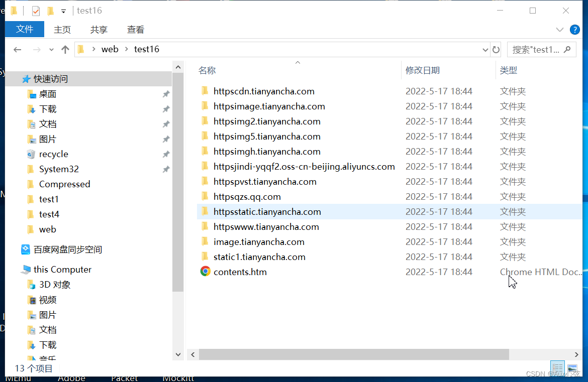The width and height of the screenshot is (588, 382).
Task: Select folder httpspvst.tianyancha.com
Action: (x=265, y=182)
